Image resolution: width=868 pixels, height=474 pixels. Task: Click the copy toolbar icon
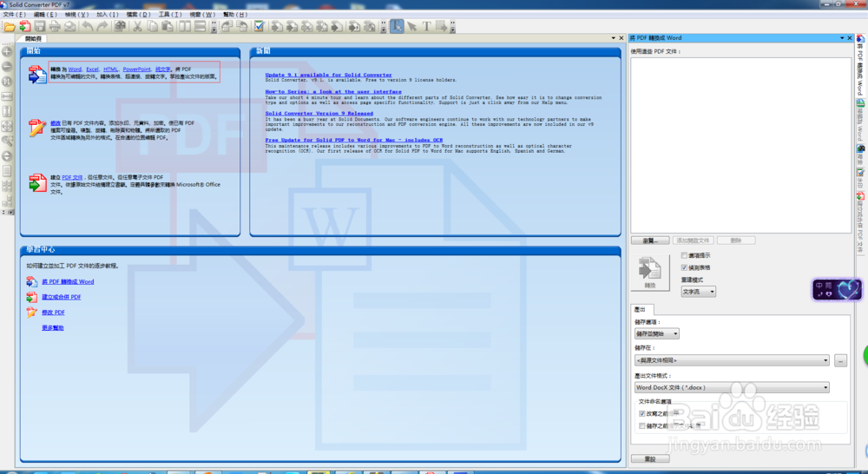click(x=152, y=27)
